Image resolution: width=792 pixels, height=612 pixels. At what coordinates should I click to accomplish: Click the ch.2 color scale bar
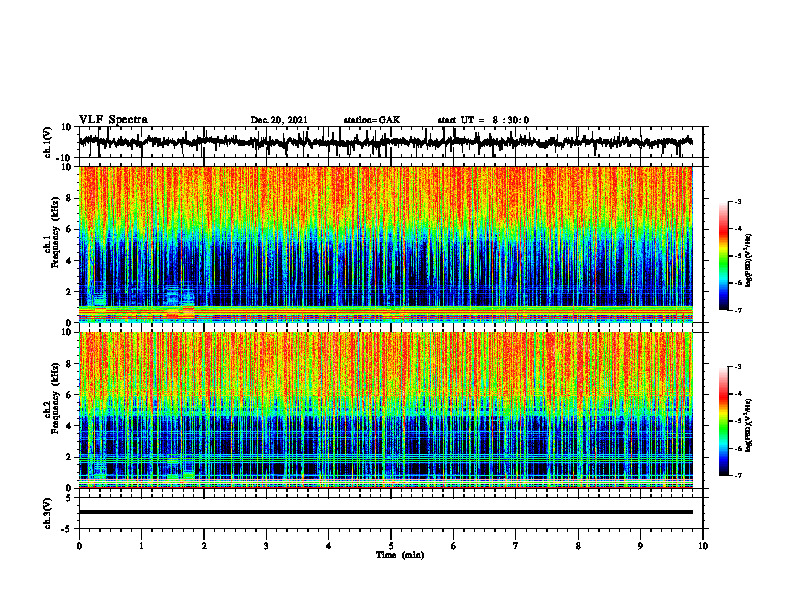click(x=723, y=421)
